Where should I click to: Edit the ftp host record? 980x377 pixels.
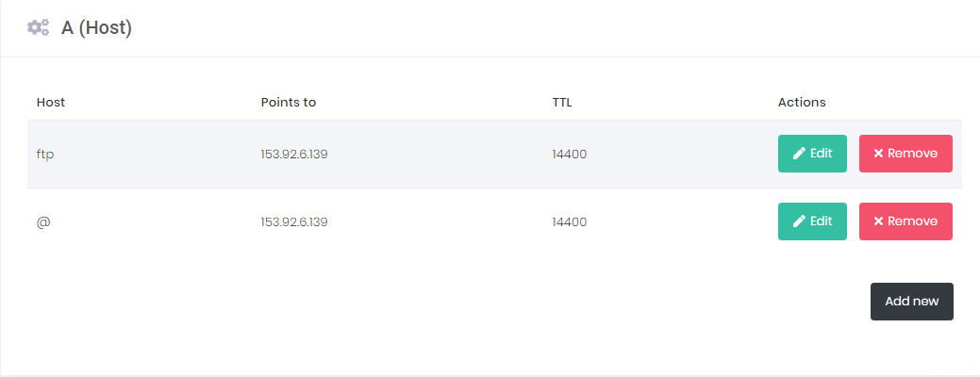(x=812, y=154)
